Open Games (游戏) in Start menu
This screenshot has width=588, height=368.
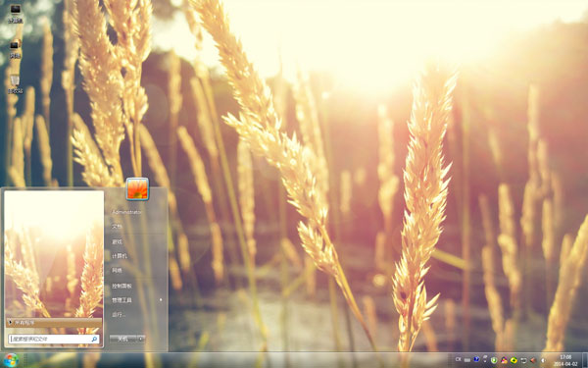(x=117, y=241)
